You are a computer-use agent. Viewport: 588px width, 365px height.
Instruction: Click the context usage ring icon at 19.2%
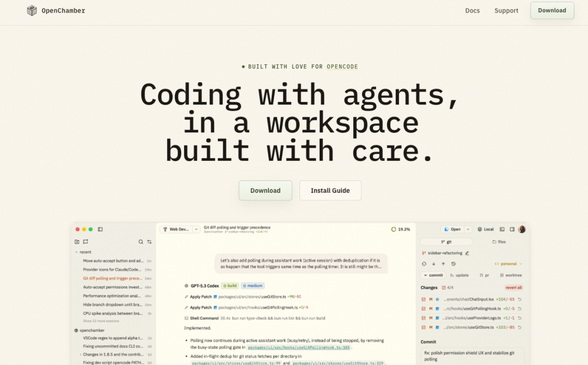point(394,229)
